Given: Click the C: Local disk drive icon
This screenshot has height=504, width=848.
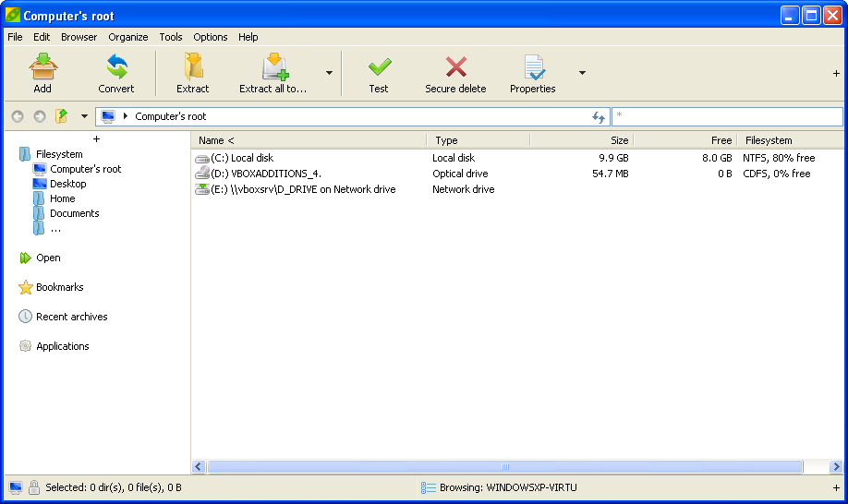Looking at the screenshot, I should coord(202,158).
